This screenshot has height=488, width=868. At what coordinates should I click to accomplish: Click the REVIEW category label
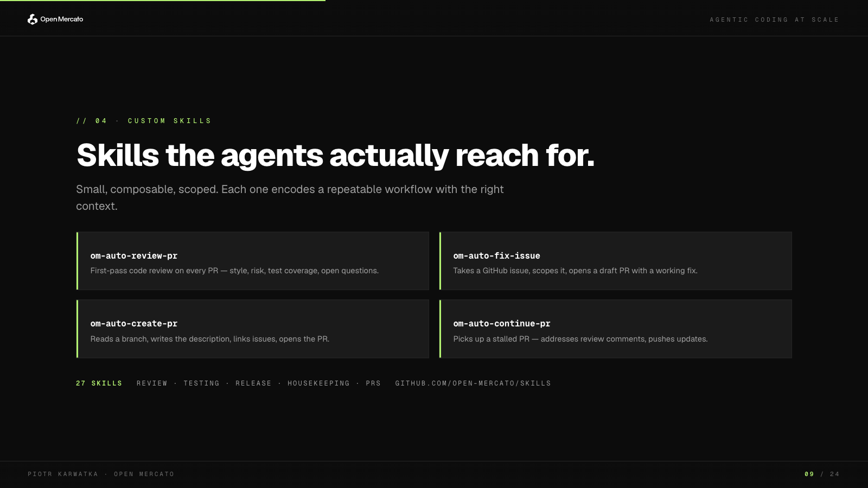[152, 383]
